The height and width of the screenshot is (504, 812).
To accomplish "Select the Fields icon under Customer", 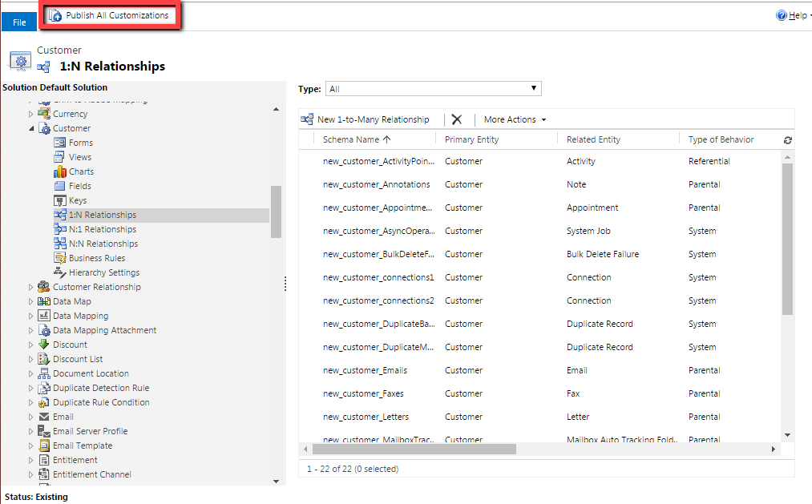I will pos(60,185).
